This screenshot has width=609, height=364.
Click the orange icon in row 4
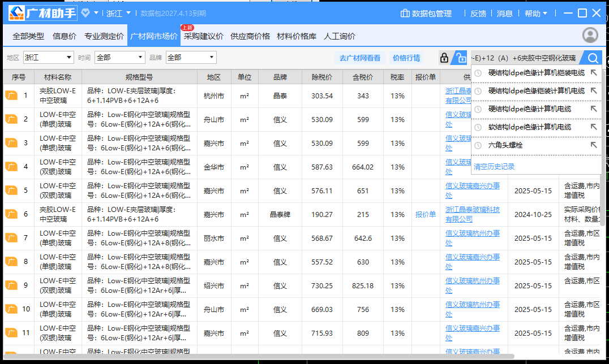(x=12, y=167)
